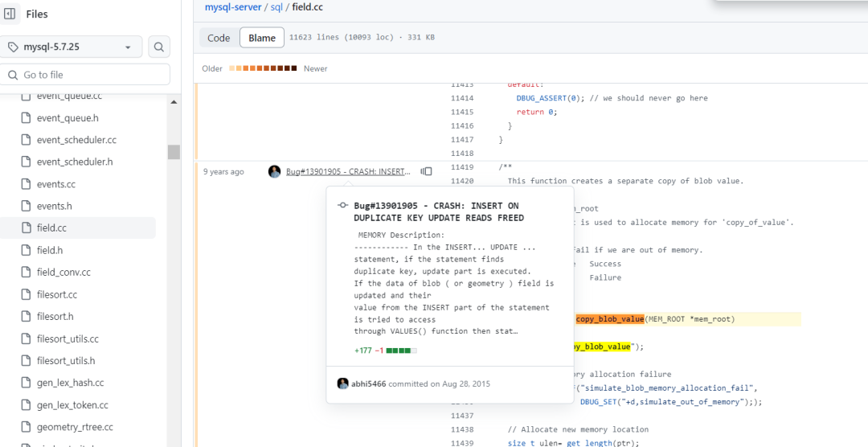The height and width of the screenshot is (447, 868).
Task: Click the file icon beside events.cc
Action: [x=26, y=184]
